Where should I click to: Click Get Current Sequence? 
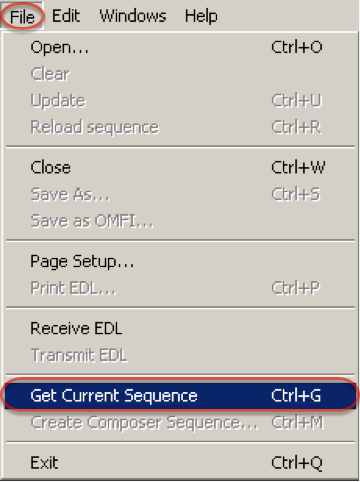[x=180, y=396]
